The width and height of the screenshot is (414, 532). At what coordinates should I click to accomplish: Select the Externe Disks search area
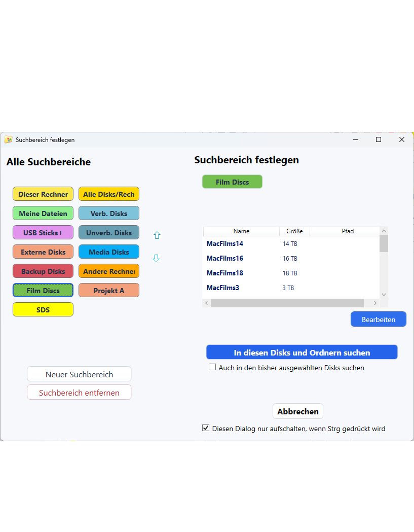click(x=43, y=252)
